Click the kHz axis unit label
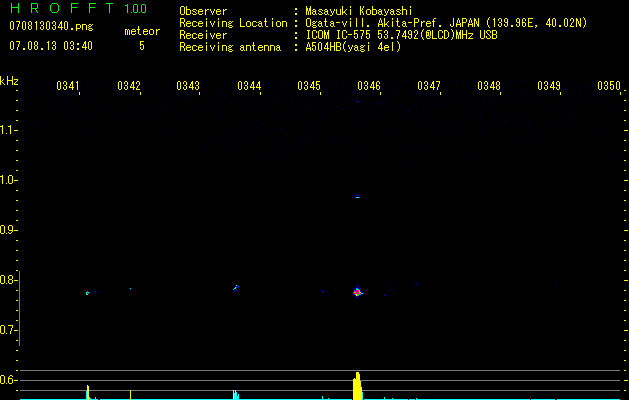 (x=9, y=81)
